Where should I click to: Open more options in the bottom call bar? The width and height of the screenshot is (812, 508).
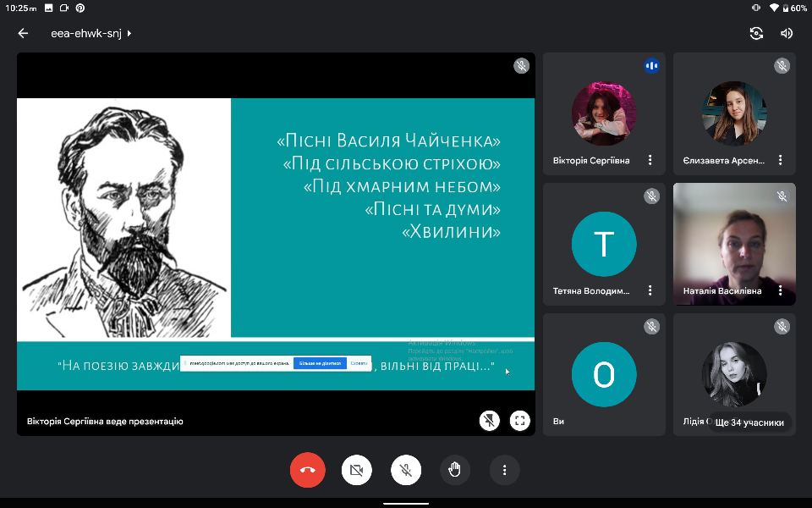[x=504, y=470]
